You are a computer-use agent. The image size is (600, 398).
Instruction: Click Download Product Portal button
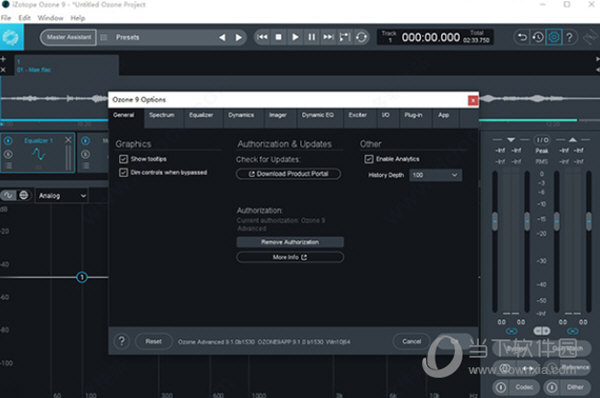(x=289, y=174)
